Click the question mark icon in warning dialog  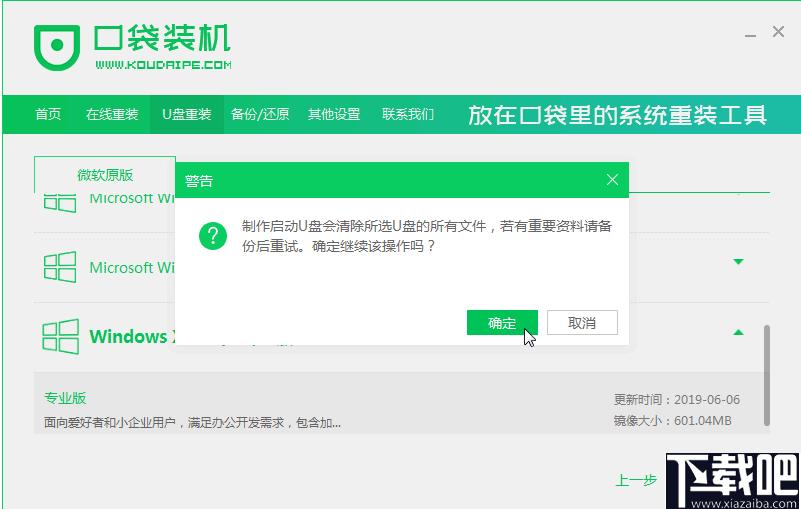point(213,236)
